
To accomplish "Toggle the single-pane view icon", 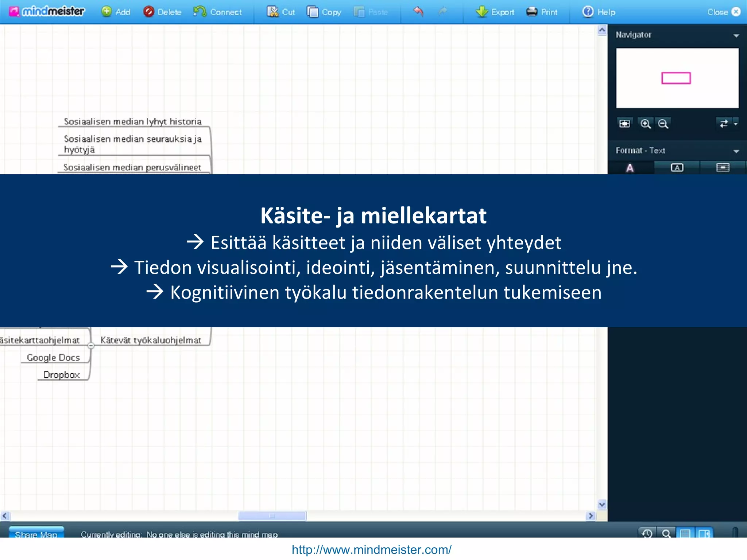I will 685,533.
